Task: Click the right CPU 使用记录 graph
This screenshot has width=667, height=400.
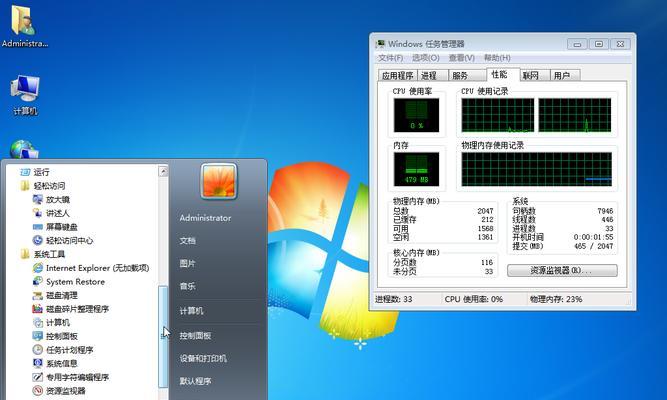Action: point(575,115)
